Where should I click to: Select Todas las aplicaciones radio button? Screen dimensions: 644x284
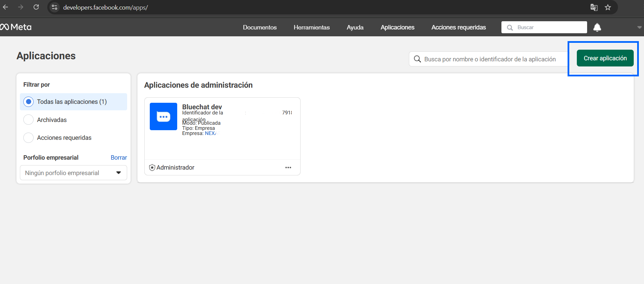click(x=28, y=102)
